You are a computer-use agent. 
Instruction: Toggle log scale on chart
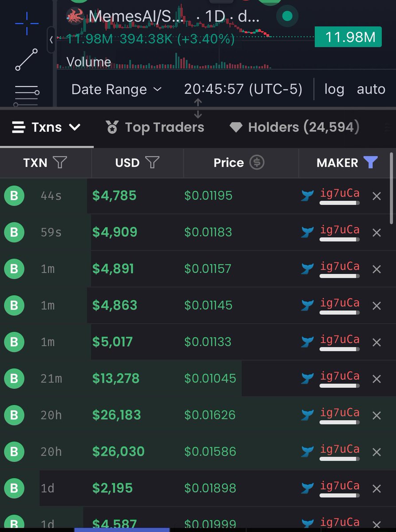[334, 90]
